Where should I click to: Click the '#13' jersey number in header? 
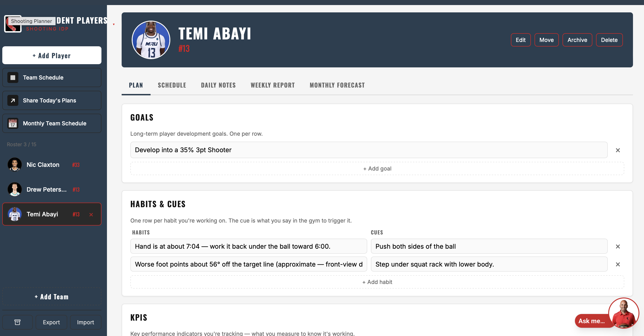point(184,48)
